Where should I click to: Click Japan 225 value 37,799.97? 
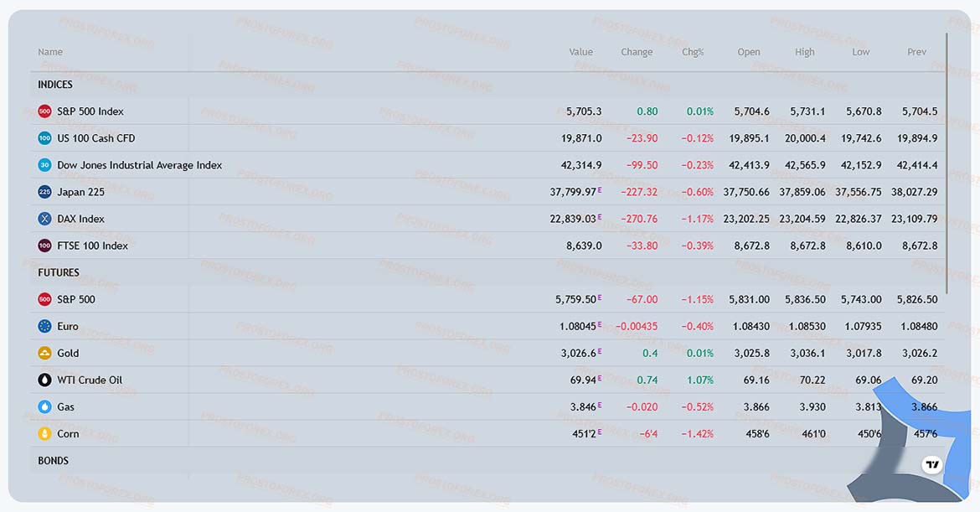point(573,192)
